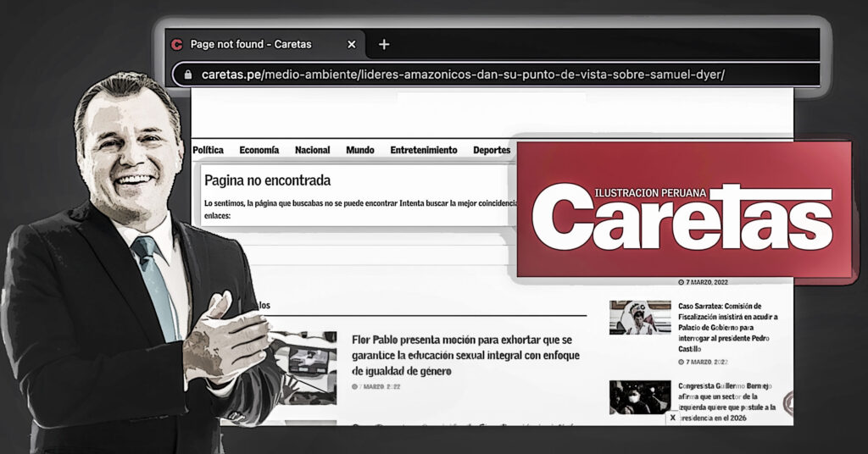
Task: Open the Política section in the navigation
Action: (209, 150)
